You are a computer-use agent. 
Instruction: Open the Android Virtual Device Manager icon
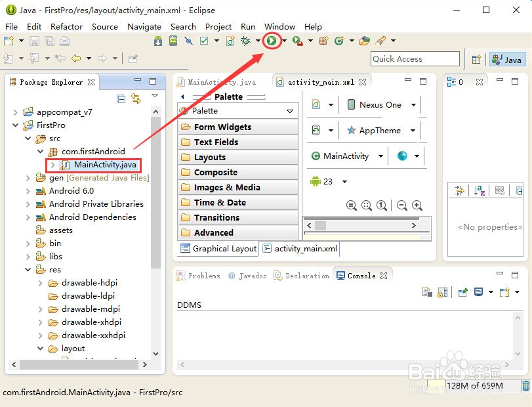173,41
